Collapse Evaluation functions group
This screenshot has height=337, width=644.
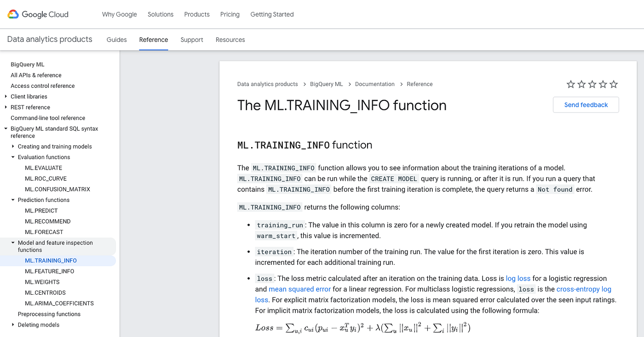(x=13, y=157)
